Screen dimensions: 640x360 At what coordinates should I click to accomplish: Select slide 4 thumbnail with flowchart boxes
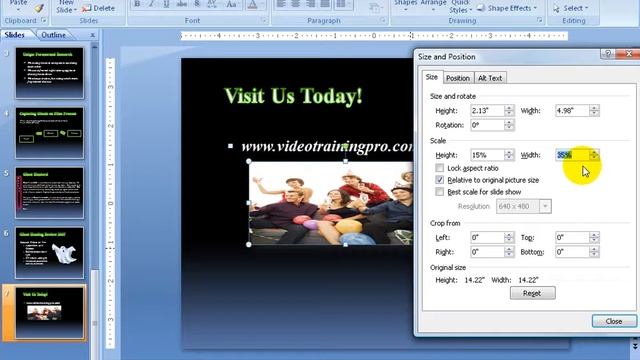tap(49, 133)
